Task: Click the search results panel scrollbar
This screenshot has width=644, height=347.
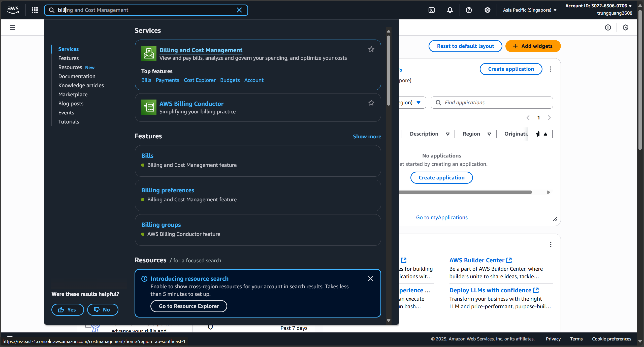Action: point(389,71)
